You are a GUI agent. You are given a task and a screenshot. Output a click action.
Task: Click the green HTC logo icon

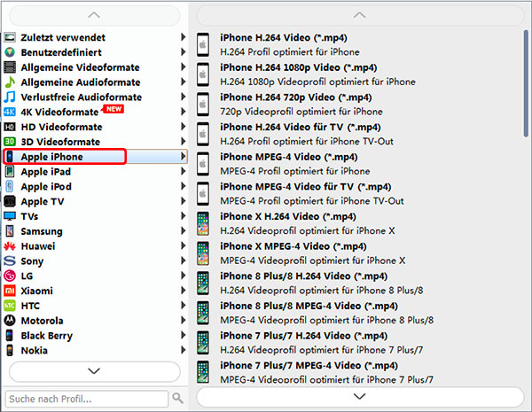pyautogui.click(x=10, y=306)
